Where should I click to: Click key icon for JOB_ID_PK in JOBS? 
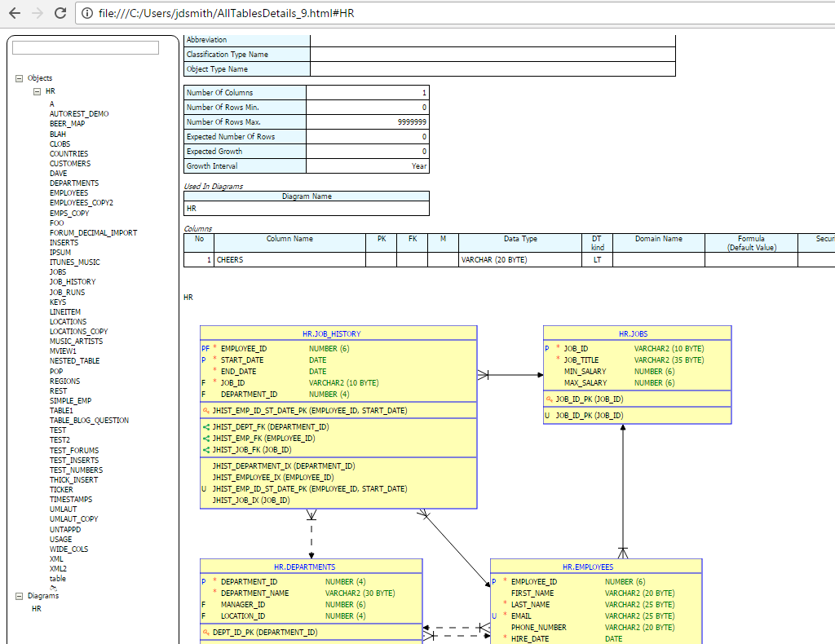549,399
